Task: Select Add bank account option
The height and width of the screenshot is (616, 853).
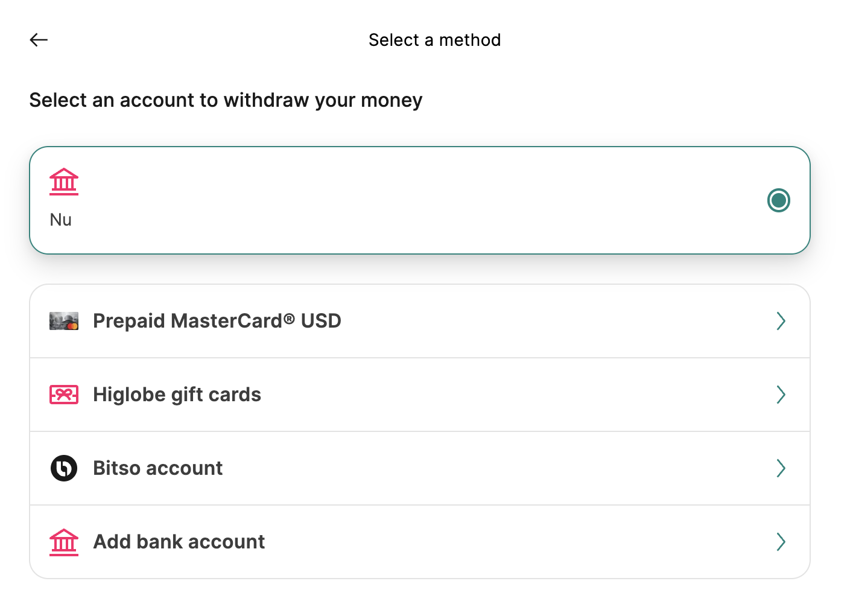Action: click(x=420, y=542)
